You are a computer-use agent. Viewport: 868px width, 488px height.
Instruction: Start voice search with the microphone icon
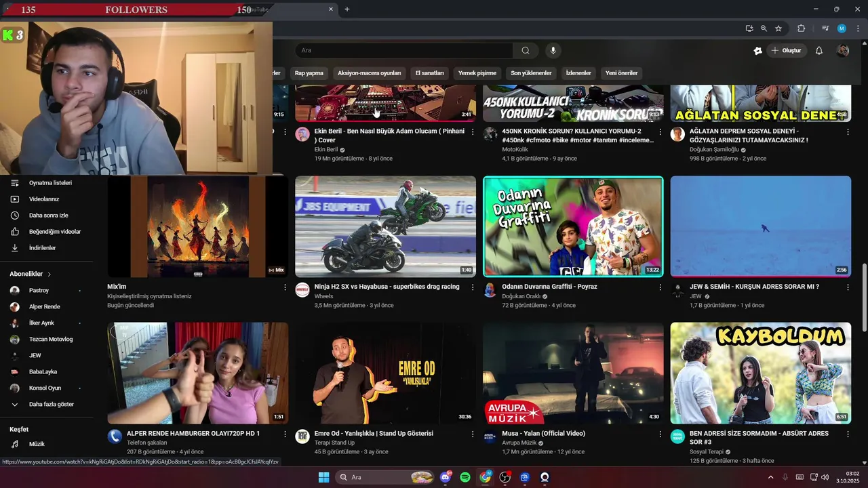553,50
